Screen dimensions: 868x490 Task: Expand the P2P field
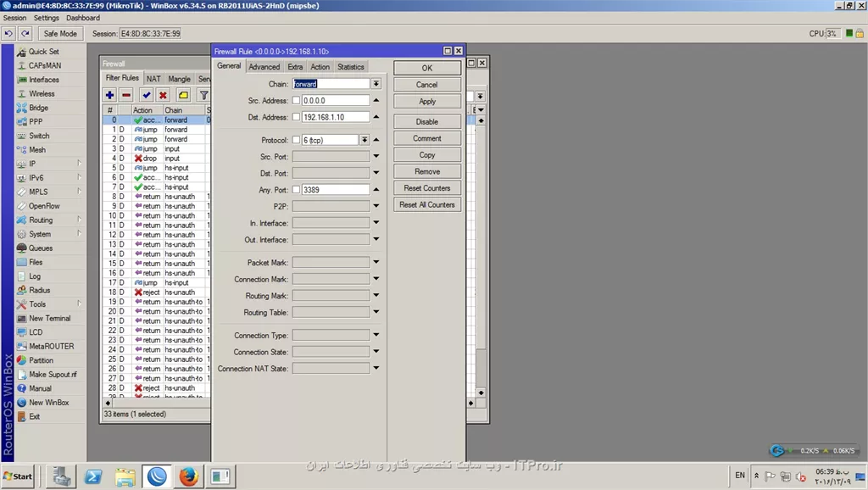pyautogui.click(x=376, y=206)
